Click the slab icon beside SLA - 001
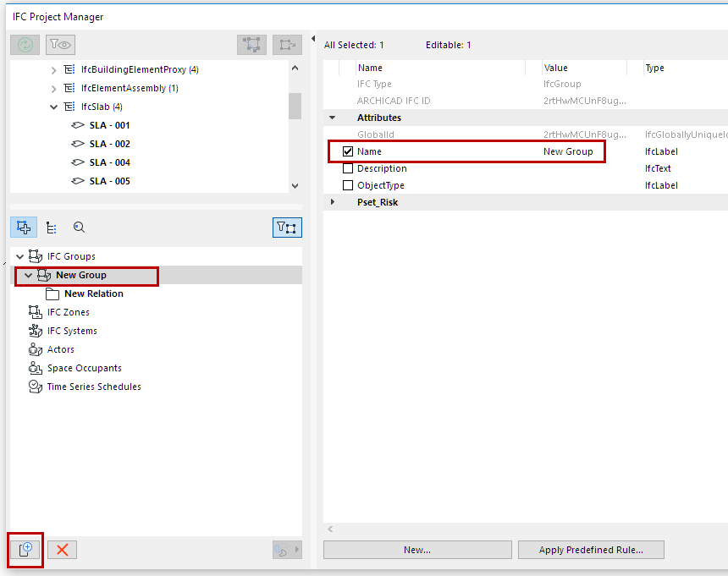728x576 pixels. 78,125
